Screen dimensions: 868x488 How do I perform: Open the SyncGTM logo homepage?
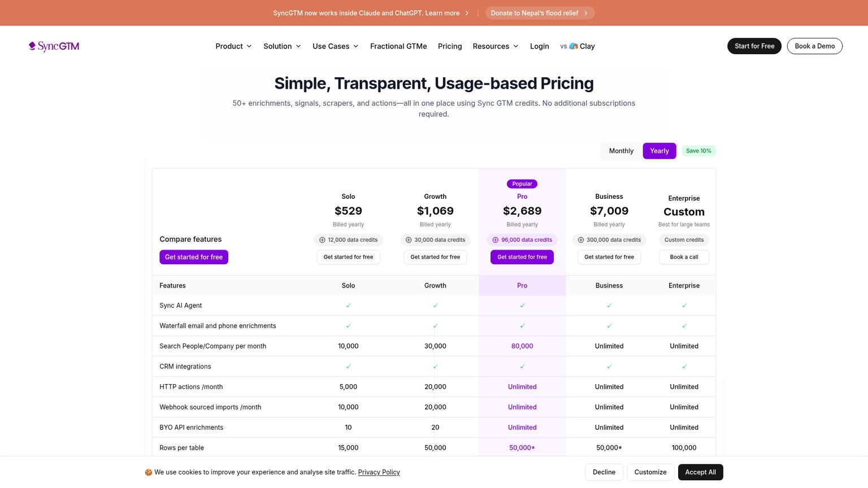click(x=54, y=46)
